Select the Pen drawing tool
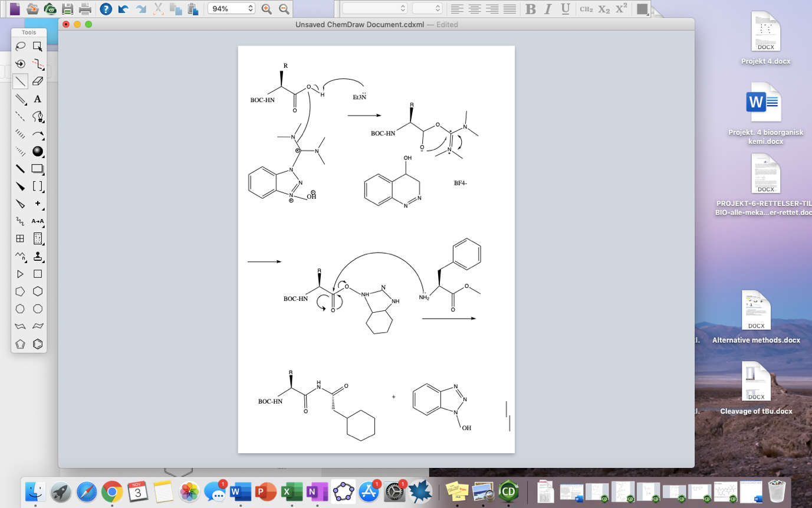This screenshot has height=508, width=812. (x=38, y=116)
